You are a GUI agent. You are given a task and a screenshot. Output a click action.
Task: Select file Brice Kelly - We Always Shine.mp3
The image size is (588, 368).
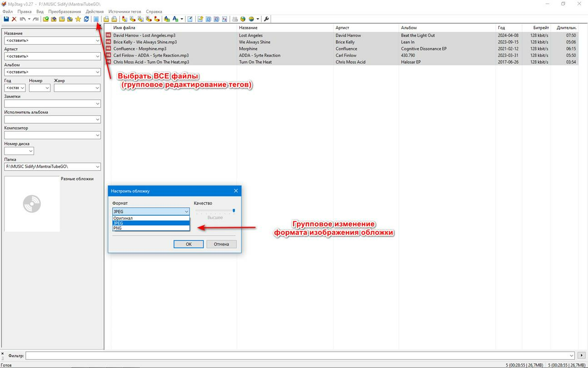click(x=145, y=42)
